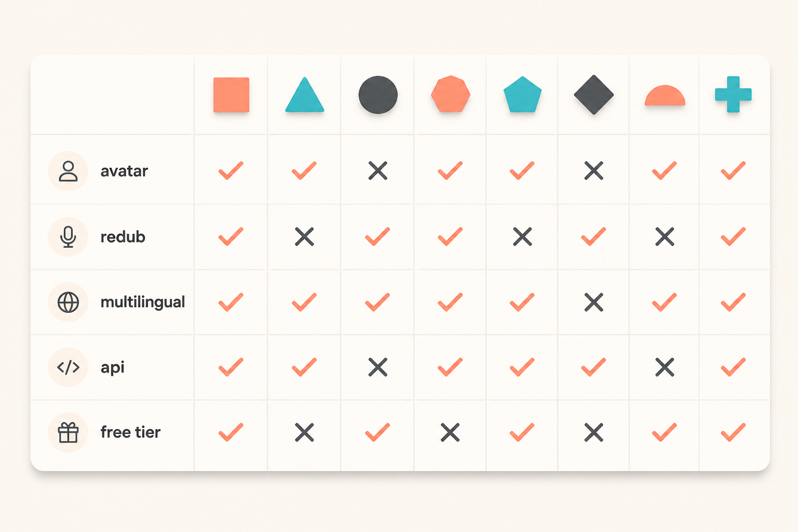This screenshot has width=798, height=532.
Task: Click the orange square column header
Action: coord(231,95)
